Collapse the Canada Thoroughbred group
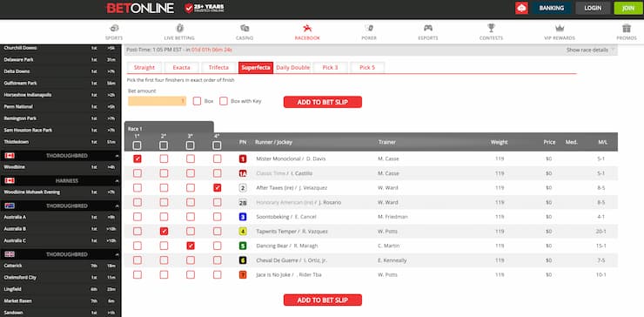Viewport: 644px width, 317px height. [117, 156]
